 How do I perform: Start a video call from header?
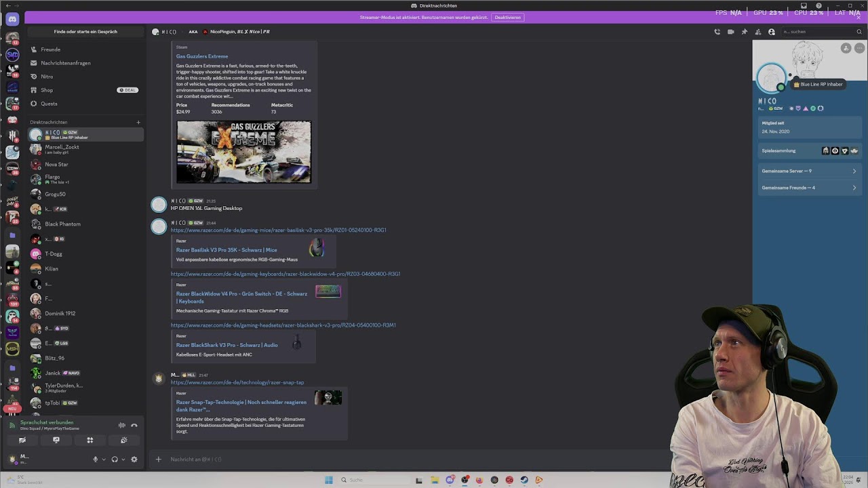click(731, 32)
